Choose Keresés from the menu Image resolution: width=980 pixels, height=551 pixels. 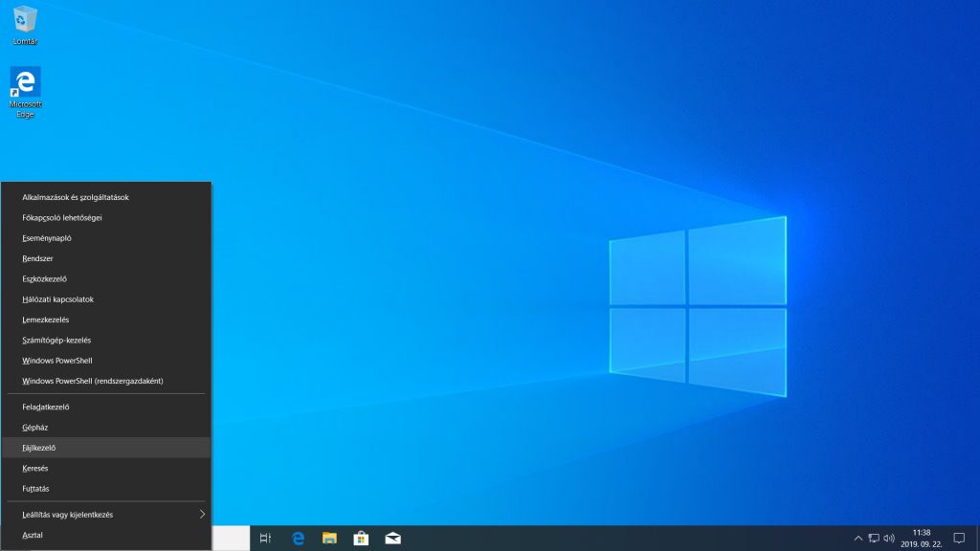click(106, 468)
